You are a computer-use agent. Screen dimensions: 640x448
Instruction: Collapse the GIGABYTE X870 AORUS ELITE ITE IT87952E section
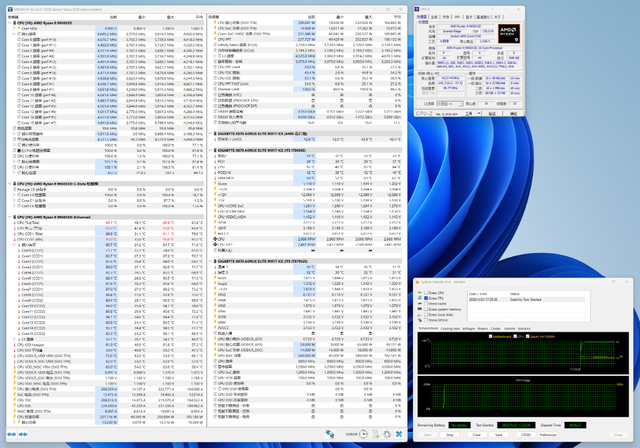(211, 261)
